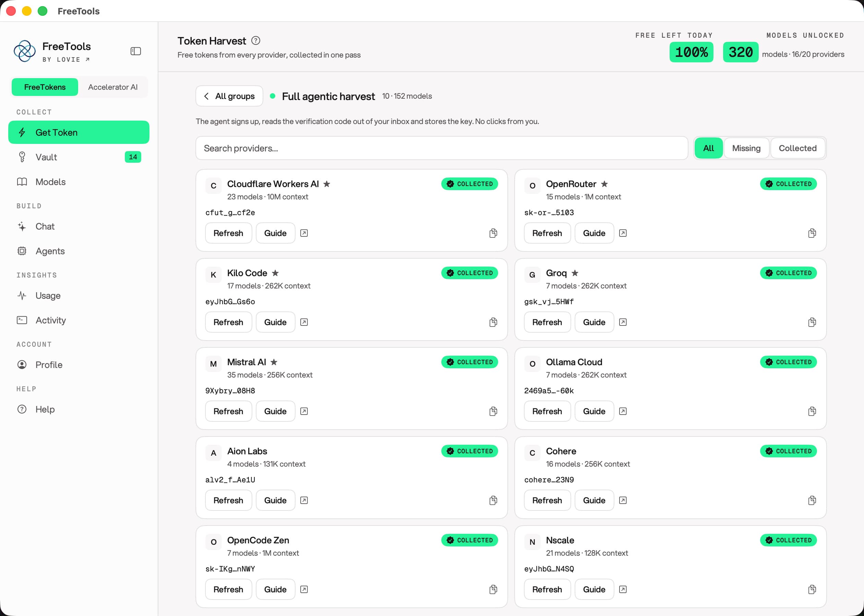Copy the Groq key
Image resolution: width=864 pixels, height=616 pixels.
tap(812, 322)
